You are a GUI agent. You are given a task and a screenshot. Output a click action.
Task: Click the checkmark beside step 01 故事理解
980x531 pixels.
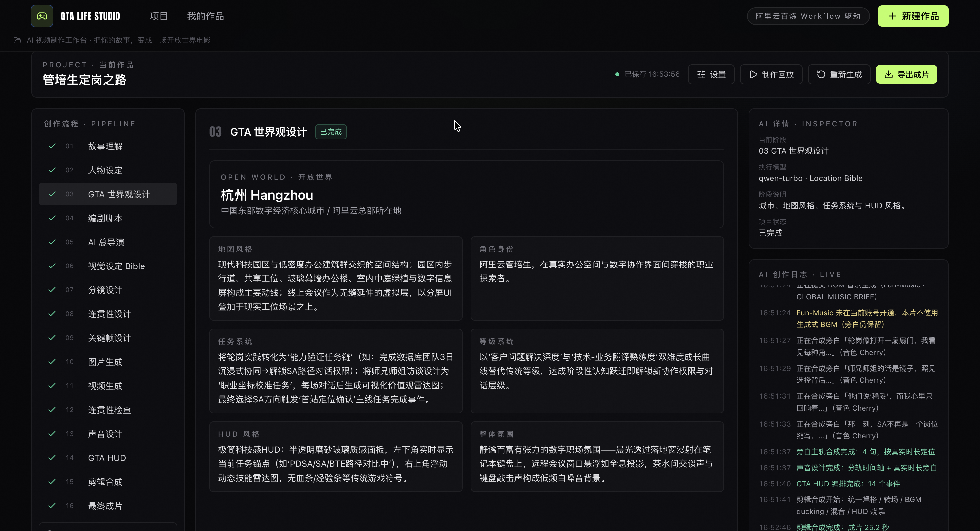click(52, 146)
